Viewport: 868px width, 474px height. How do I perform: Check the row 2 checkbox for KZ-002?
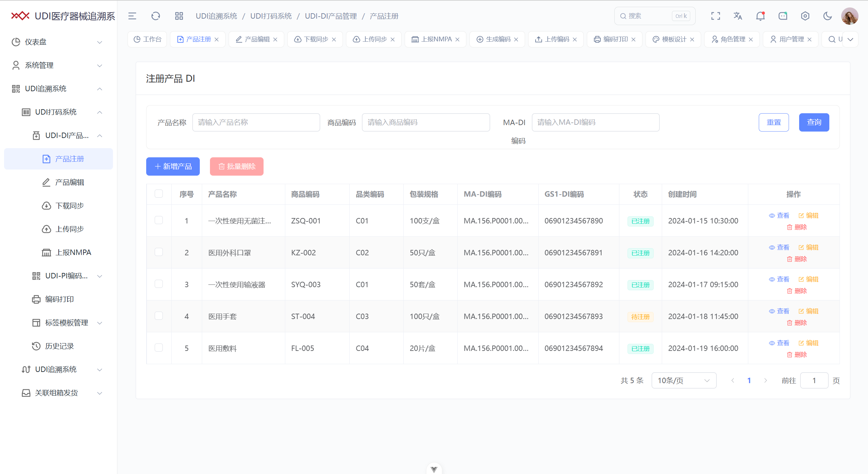coord(159,252)
